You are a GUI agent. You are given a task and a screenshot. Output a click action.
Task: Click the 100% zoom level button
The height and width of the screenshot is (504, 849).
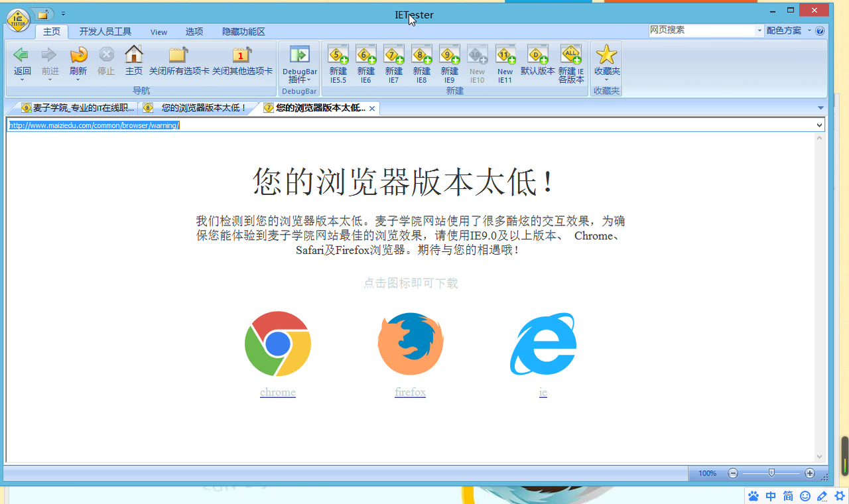coord(707,473)
